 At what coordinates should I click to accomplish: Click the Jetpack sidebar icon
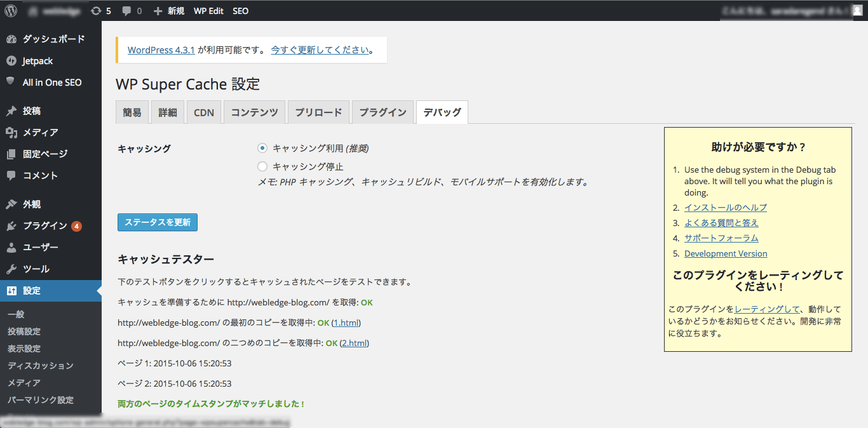[11, 61]
